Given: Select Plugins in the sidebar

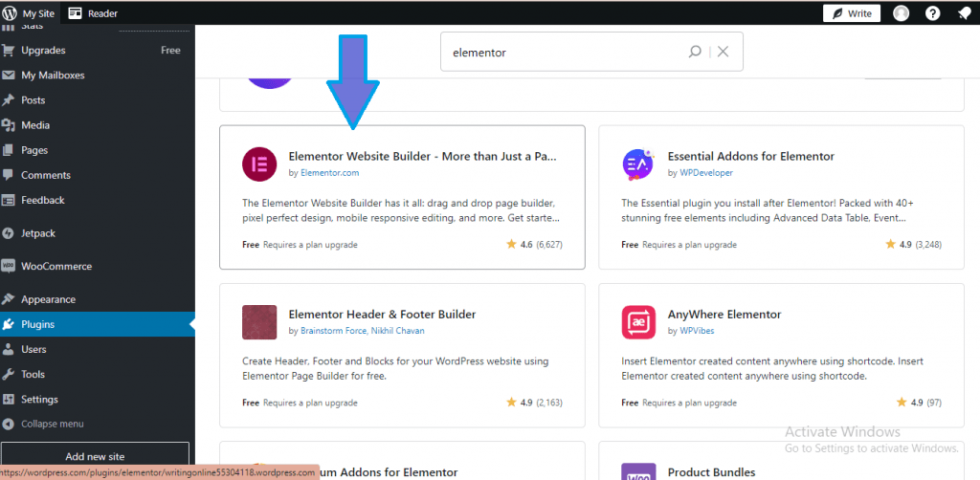Looking at the screenshot, I should tap(98, 324).
